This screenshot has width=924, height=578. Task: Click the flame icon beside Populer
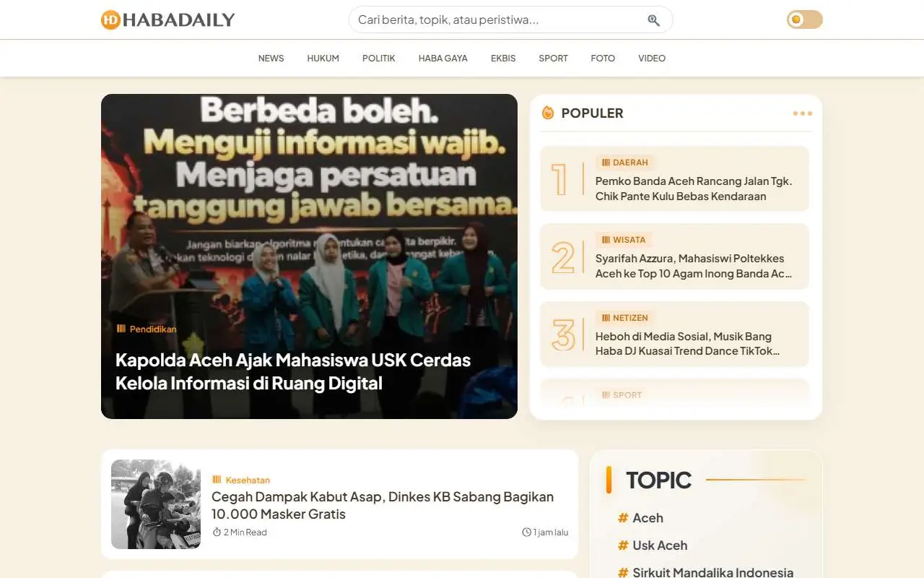pyautogui.click(x=548, y=113)
